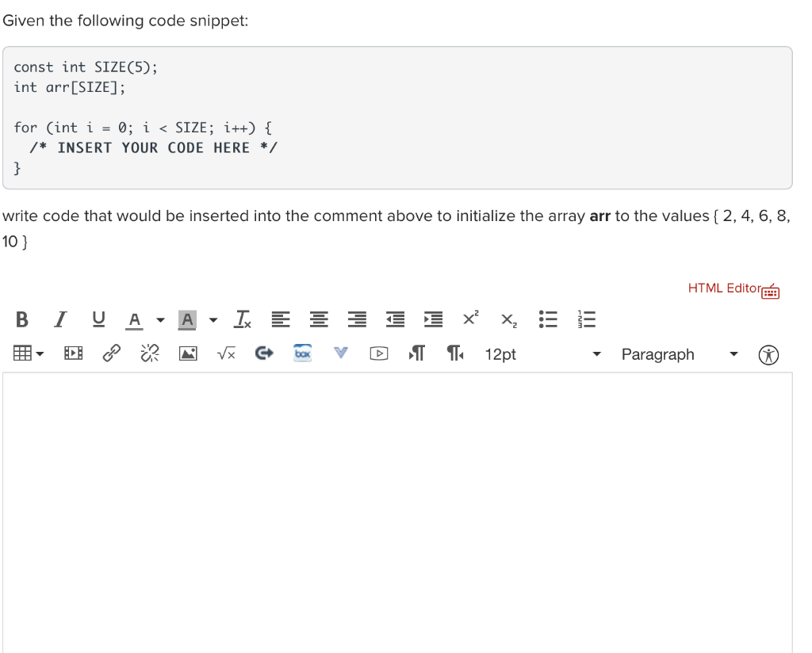Clear text formatting with the Tx icon
Image resolution: width=812 pixels, height=653 pixels.
click(242, 319)
